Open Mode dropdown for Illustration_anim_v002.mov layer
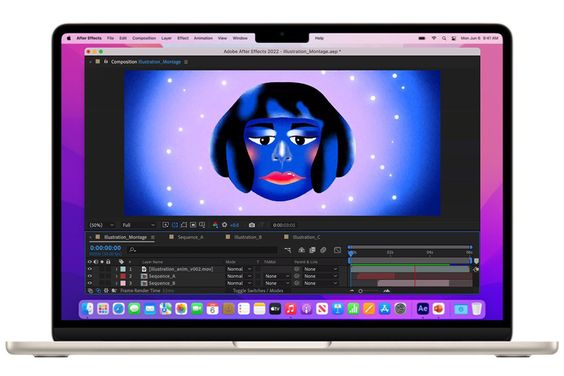Screen dimensions: 564x376 point(239,269)
